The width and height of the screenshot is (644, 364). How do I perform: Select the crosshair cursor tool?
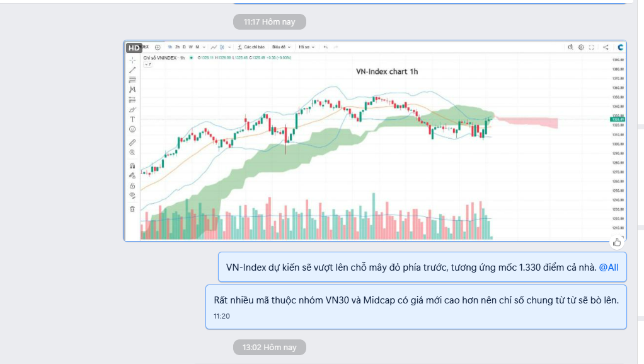pyautogui.click(x=132, y=60)
